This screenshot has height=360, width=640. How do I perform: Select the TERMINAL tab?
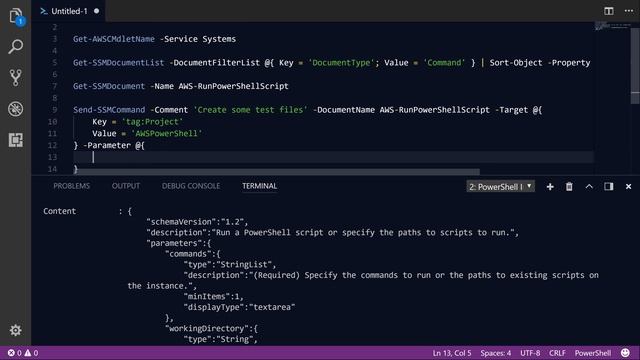pyautogui.click(x=260, y=186)
